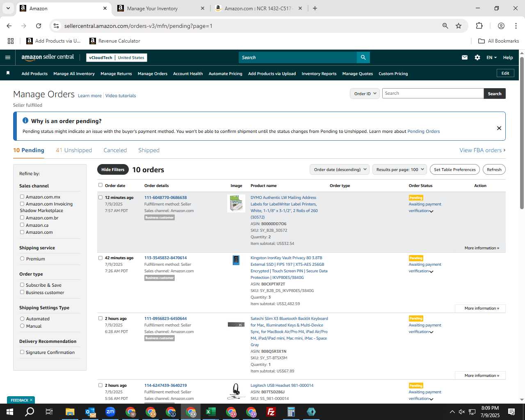525x420 pixels.
Task: Open the Order ID search type dropdown
Action: tap(365, 94)
